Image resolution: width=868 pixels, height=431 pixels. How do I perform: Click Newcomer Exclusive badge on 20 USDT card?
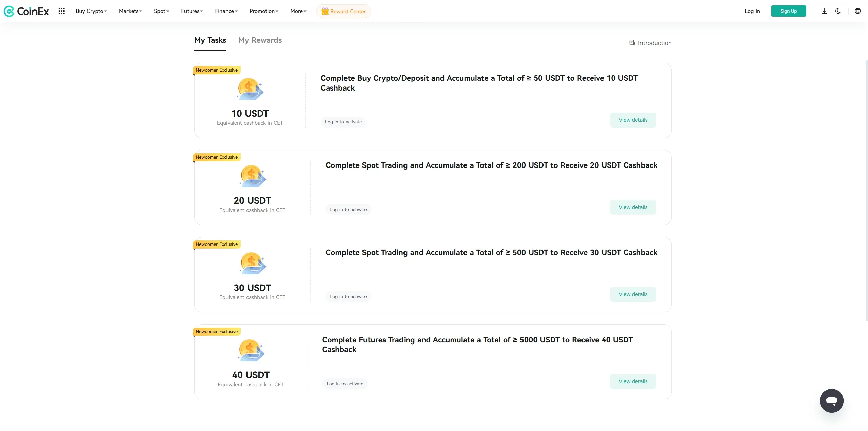[x=217, y=157]
